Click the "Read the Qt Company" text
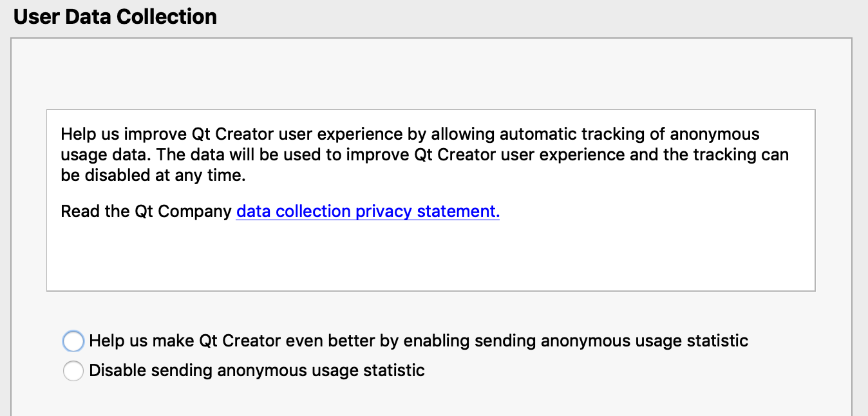Viewport: 868px width, 416px height. pyautogui.click(x=146, y=211)
